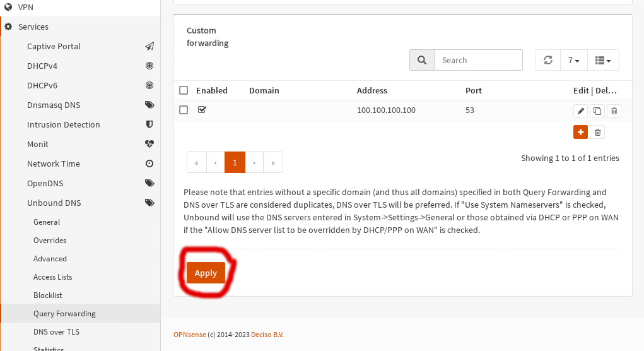The height and width of the screenshot is (351, 644).
Task: Open the rows-per-page dropdown showing 7
Action: pos(573,60)
